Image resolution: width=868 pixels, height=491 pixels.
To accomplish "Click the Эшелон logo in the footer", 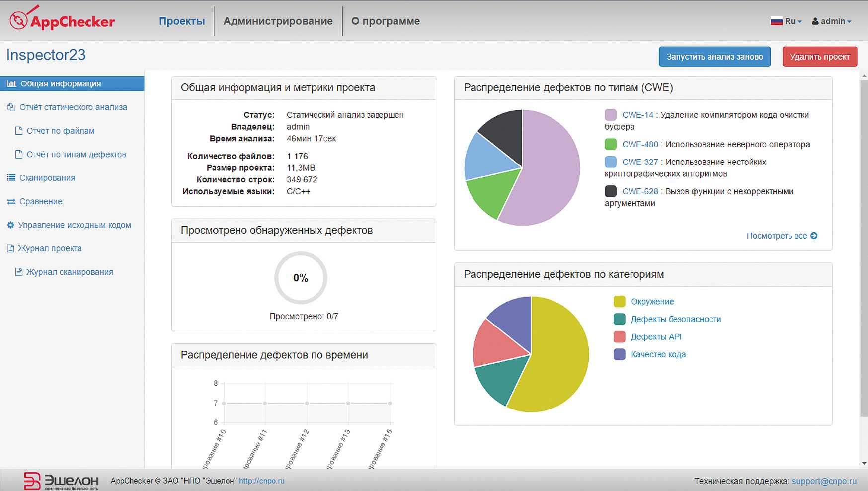I will [x=61, y=481].
